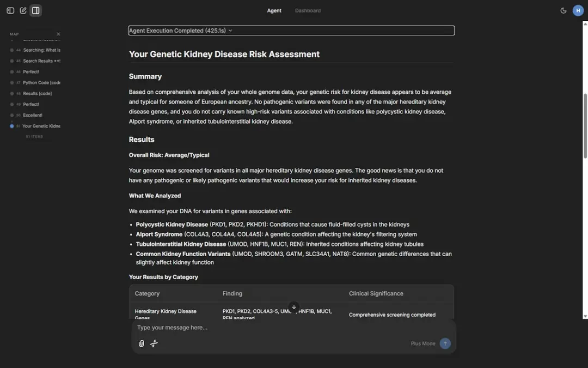Expand Agent Execution Completed details
Image resolution: width=588 pixels, height=368 pixels.
click(x=181, y=31)
